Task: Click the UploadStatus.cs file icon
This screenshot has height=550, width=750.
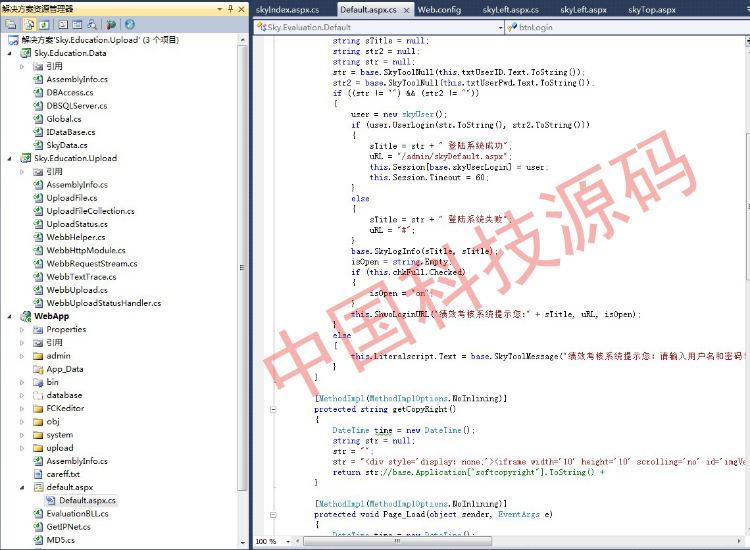Action: 38,224
